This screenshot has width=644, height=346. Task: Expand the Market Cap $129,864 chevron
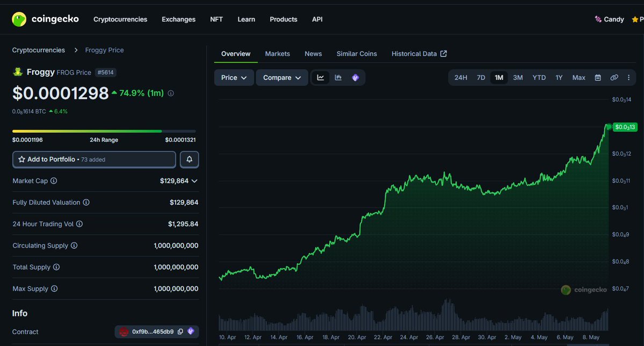point(194,181)
